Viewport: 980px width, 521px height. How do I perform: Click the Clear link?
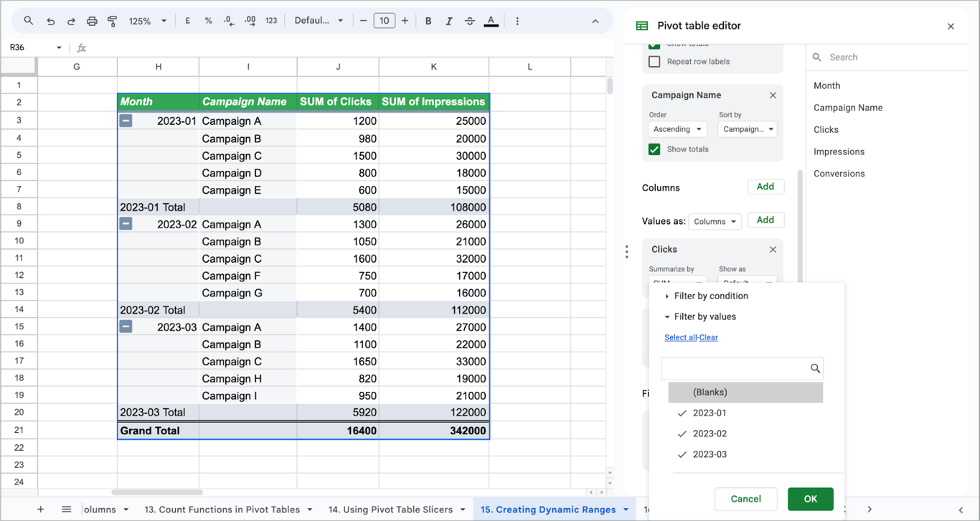point(709,337)
